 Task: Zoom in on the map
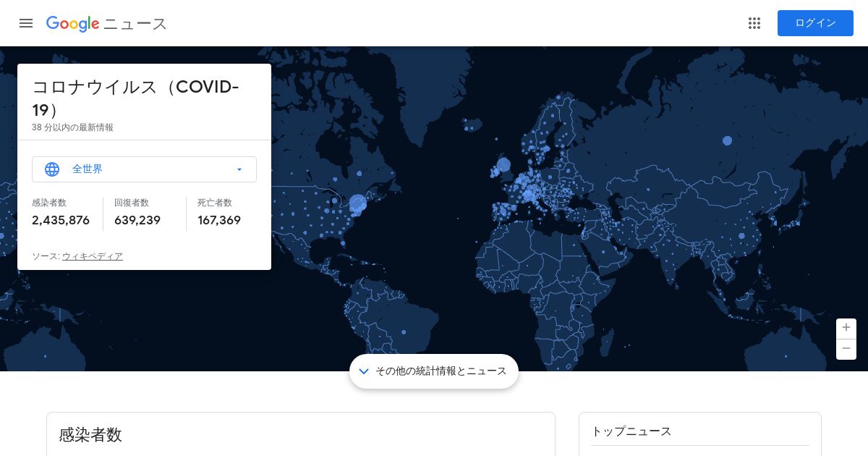click(x=846, y=328)
